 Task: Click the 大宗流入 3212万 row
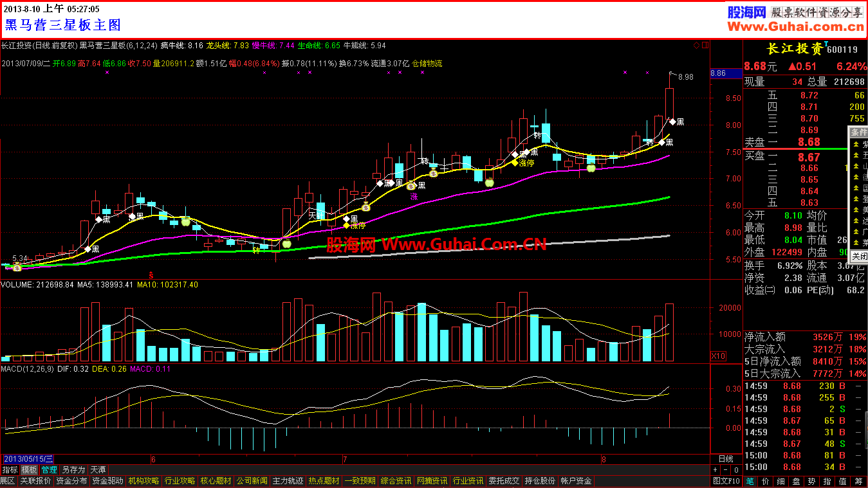click(805, 349)
